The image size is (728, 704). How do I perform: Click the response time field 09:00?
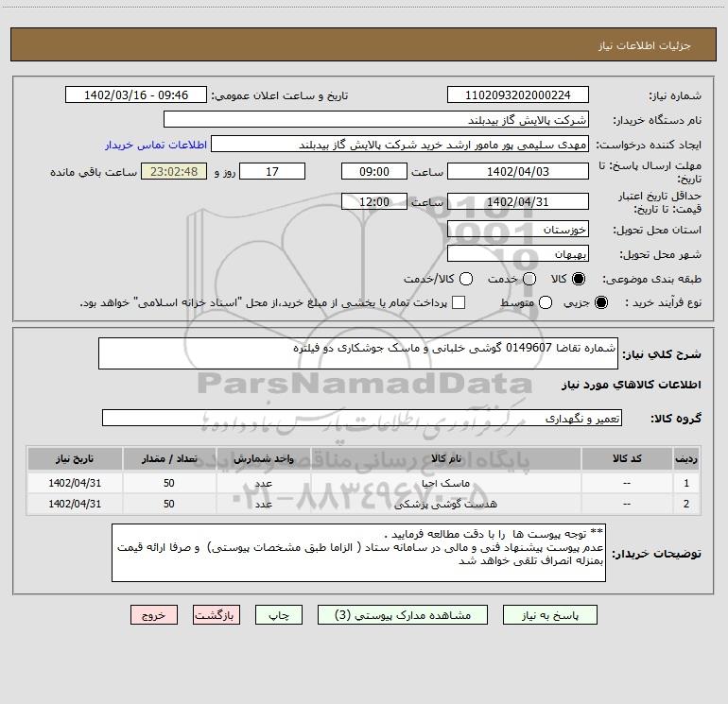tap(374, 171)
